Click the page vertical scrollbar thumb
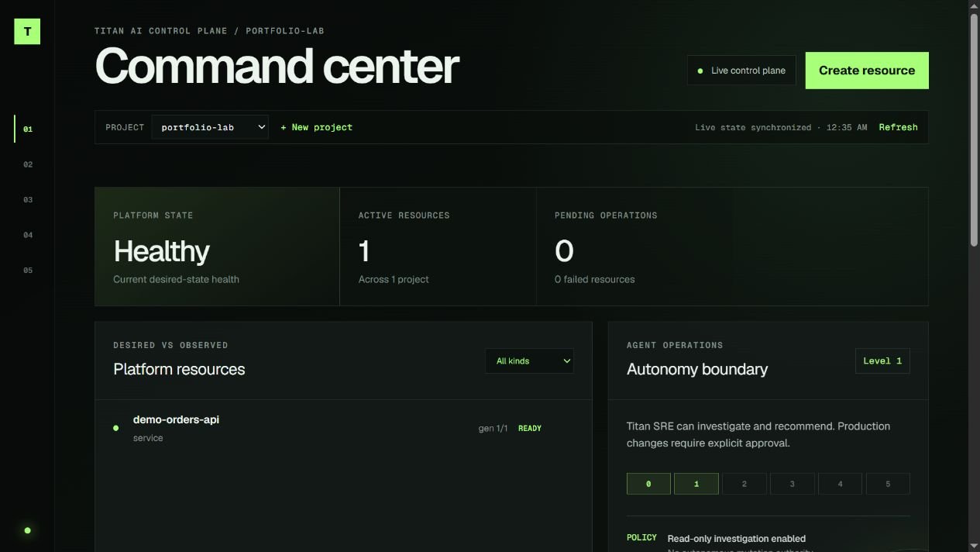The image size is (980, 552). point(974,130)
